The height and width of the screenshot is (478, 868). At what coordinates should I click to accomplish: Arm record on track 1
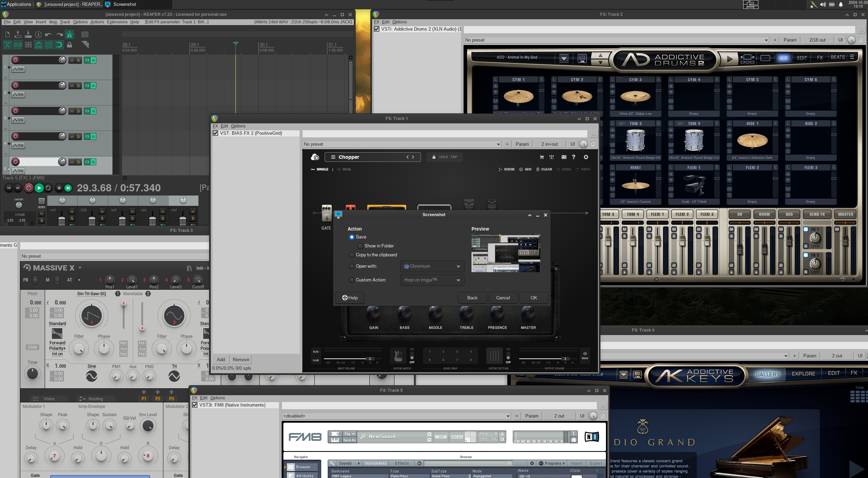15,60
